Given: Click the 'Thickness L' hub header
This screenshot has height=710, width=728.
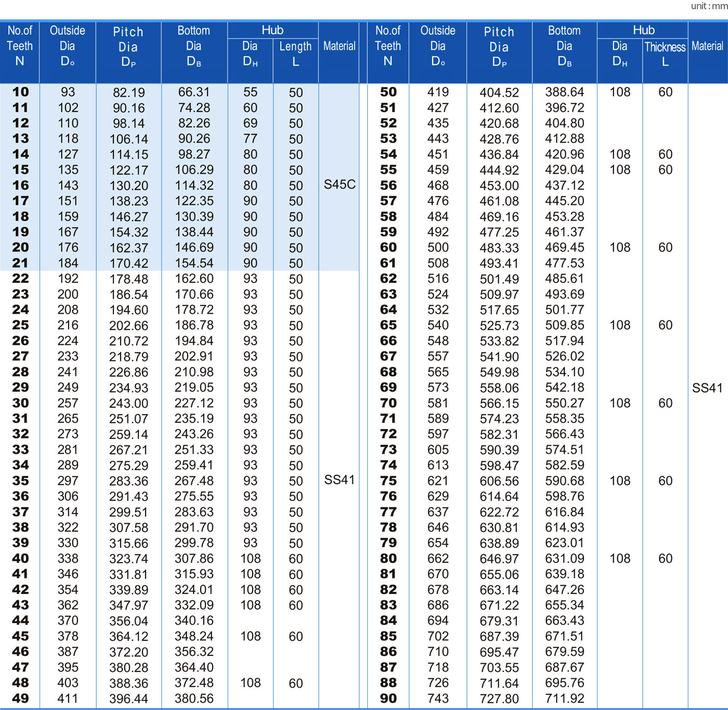Looking at the screenshot, I should point(665,54).
